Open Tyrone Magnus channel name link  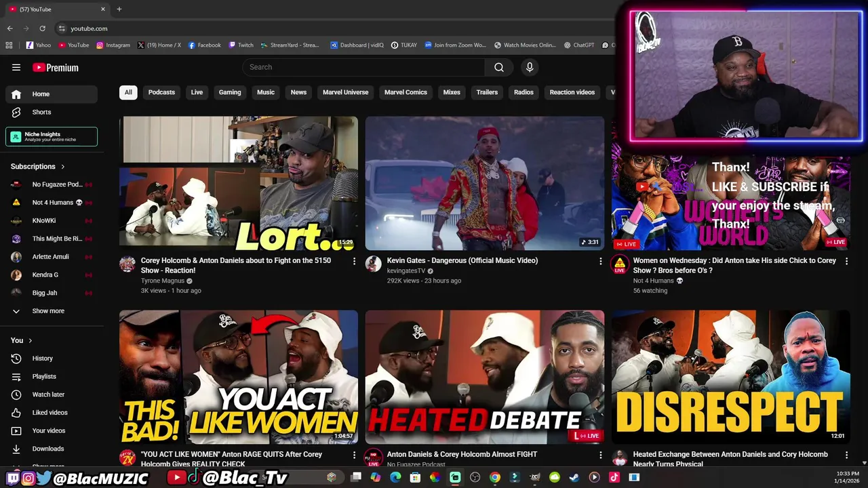(x=163, y=281)
